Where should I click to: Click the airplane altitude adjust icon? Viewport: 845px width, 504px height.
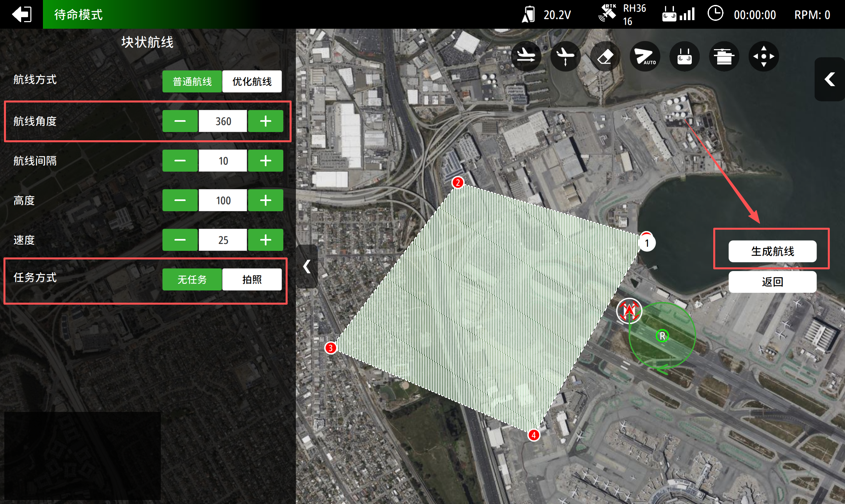[565, 56]
